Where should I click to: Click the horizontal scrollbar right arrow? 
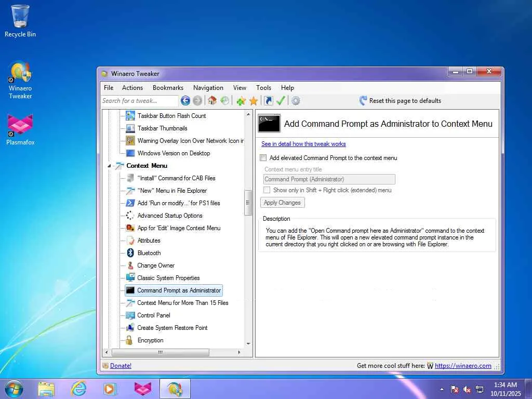click(239, 353)
